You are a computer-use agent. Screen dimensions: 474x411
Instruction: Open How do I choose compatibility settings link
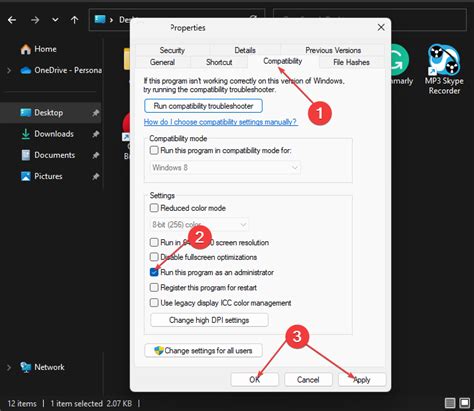click(220, 122)
